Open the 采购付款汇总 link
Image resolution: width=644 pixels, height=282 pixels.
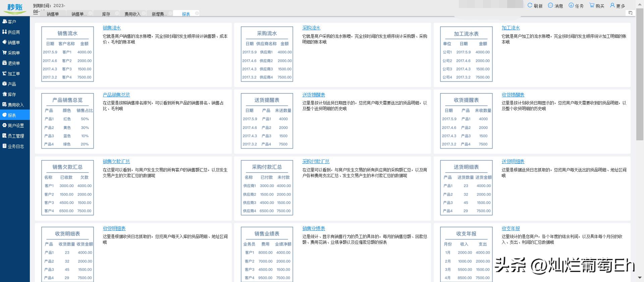pyautogui.click(x=316, y=162)
